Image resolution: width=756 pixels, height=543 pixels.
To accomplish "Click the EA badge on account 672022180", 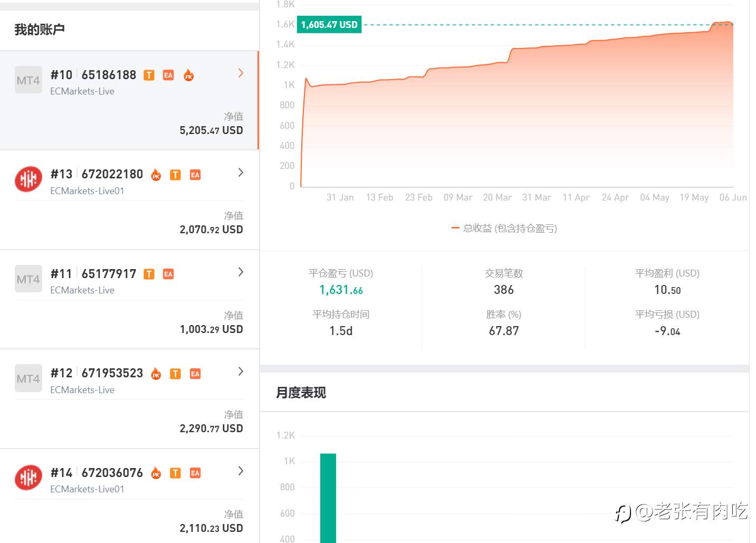I will tap(195, 175).
